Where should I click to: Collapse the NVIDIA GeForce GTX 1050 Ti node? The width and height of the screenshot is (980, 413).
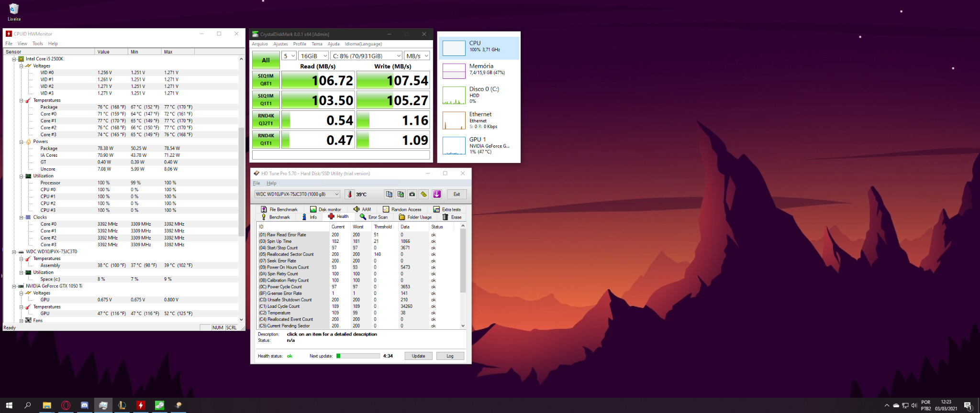point(14,286)
